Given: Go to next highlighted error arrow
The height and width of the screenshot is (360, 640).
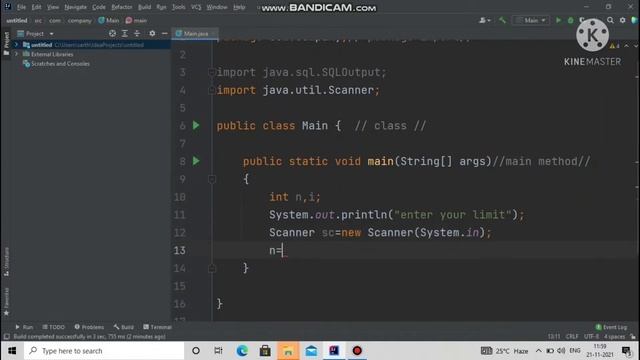Looking at the screenshot, I should 636,46.
